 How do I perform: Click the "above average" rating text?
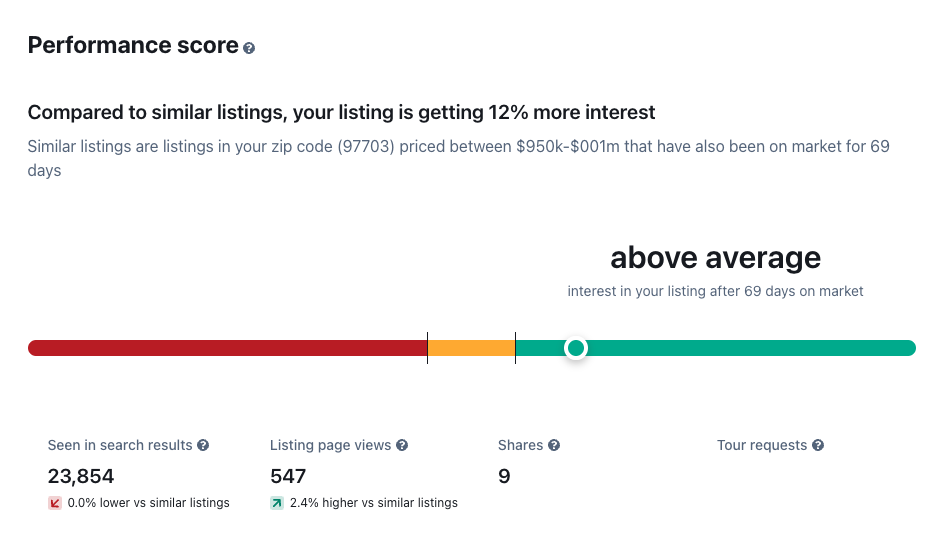coord(715,258)
